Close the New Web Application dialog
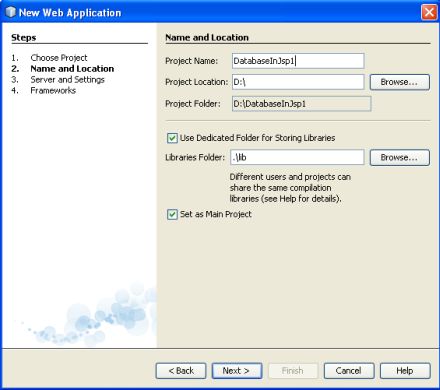Image resolution: width=440 pixels, height=390 pixels. (x=429, y=12)
